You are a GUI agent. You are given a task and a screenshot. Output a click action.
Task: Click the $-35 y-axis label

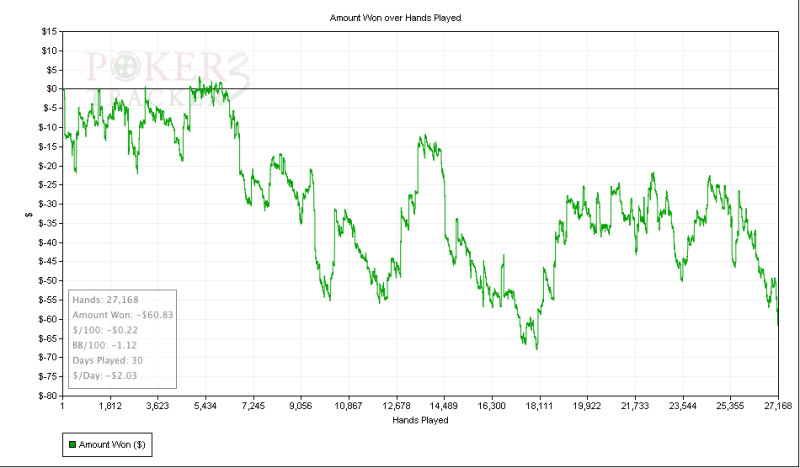pyautogui.click(x=48, y=224)
